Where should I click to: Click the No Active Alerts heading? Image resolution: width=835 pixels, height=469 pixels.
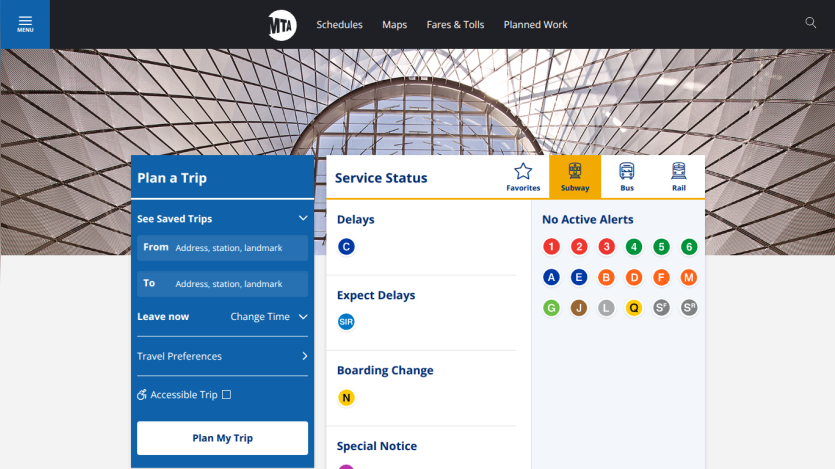pos(588,219)
